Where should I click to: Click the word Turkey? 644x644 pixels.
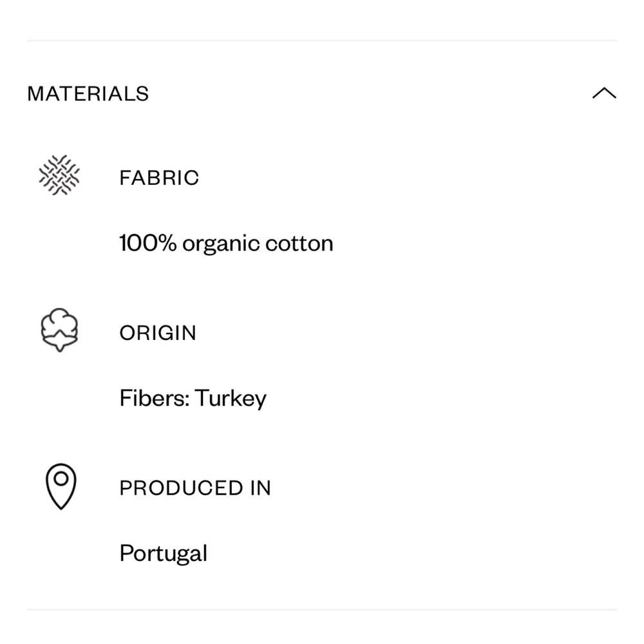coord(231,399)
